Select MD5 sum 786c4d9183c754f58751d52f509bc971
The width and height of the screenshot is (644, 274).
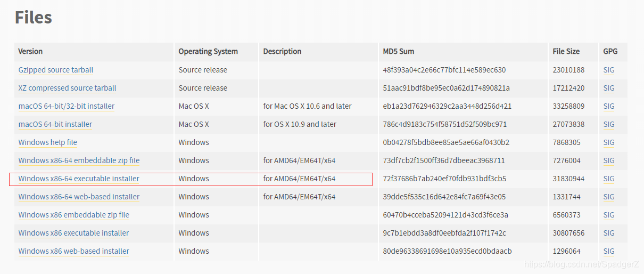pyautogui.click(x=445, y=124)
